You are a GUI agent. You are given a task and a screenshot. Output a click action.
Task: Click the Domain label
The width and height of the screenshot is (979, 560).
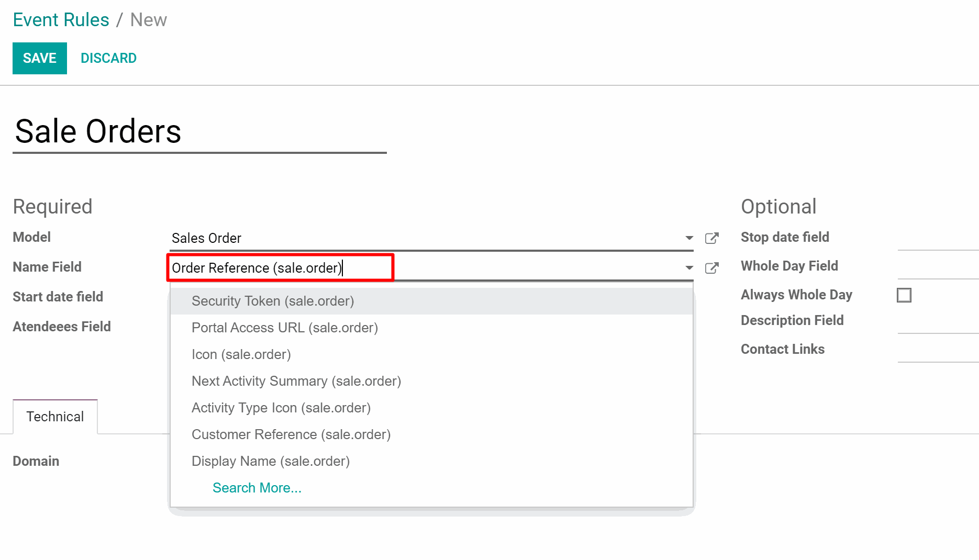[36, 461]
